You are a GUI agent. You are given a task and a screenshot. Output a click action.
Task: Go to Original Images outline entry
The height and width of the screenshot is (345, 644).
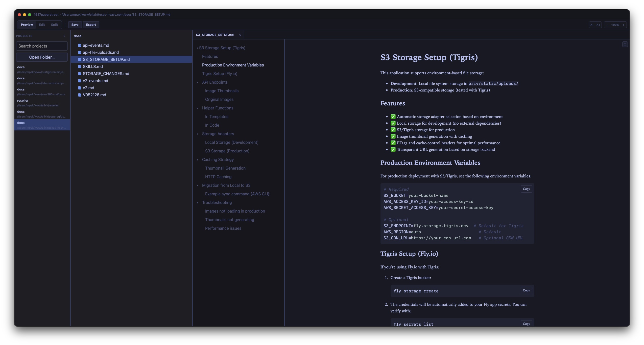(x=219, y=99)
